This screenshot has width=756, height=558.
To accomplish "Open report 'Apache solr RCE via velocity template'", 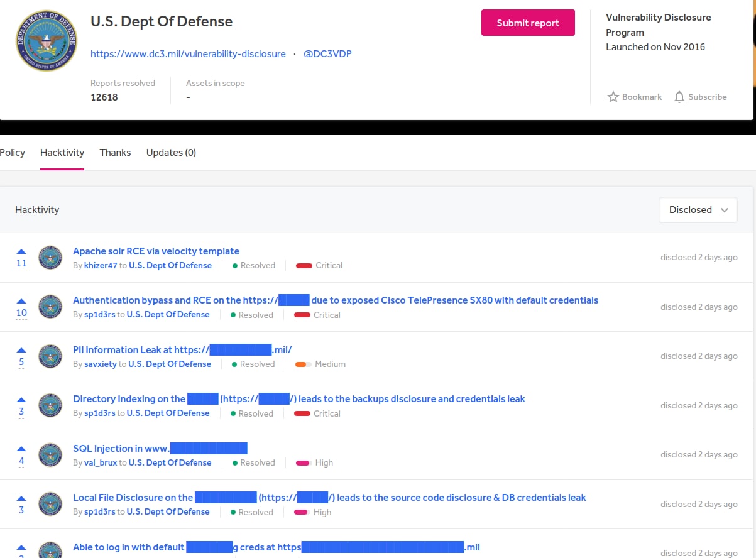I will (156, 251).
